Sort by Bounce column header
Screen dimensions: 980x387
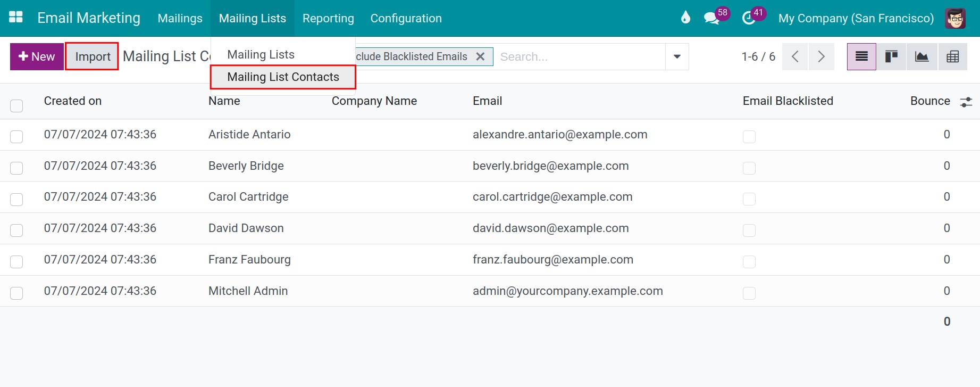tap(930, 101)
